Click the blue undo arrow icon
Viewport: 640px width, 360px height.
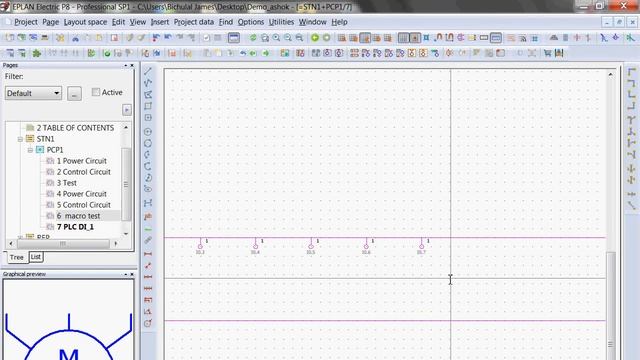point(243,53)
